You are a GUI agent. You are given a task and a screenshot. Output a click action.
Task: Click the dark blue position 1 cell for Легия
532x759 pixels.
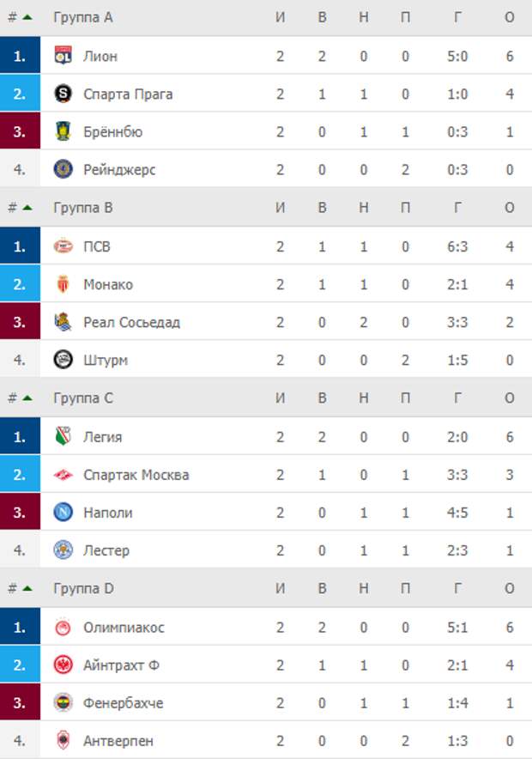[20, 437]
